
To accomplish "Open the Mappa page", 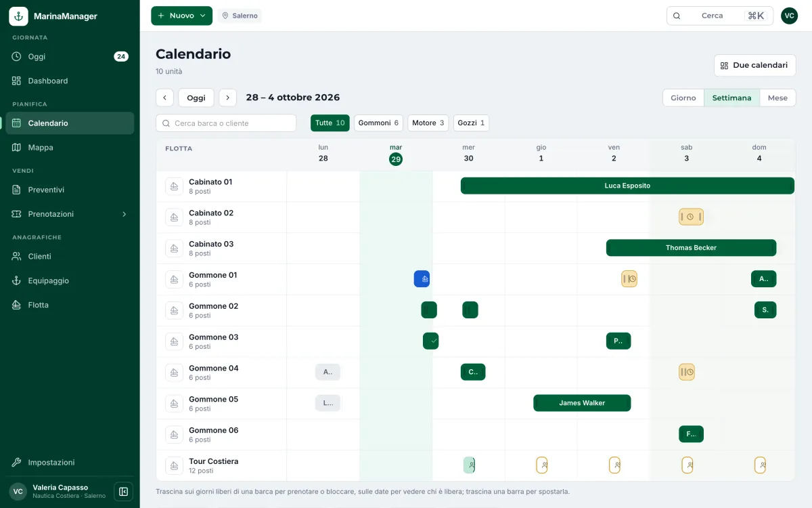I will point(70,147).
